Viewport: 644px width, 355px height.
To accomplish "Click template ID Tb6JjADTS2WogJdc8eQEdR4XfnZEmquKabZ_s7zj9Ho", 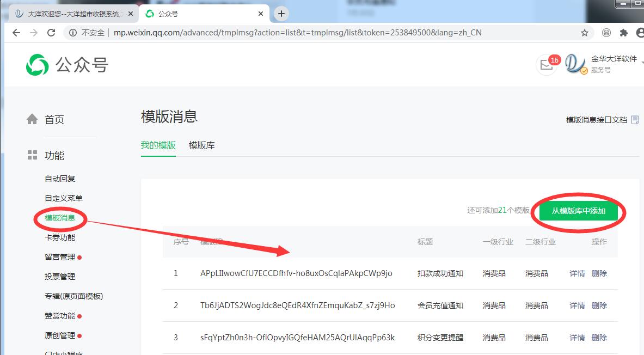I will click(297, 305).
